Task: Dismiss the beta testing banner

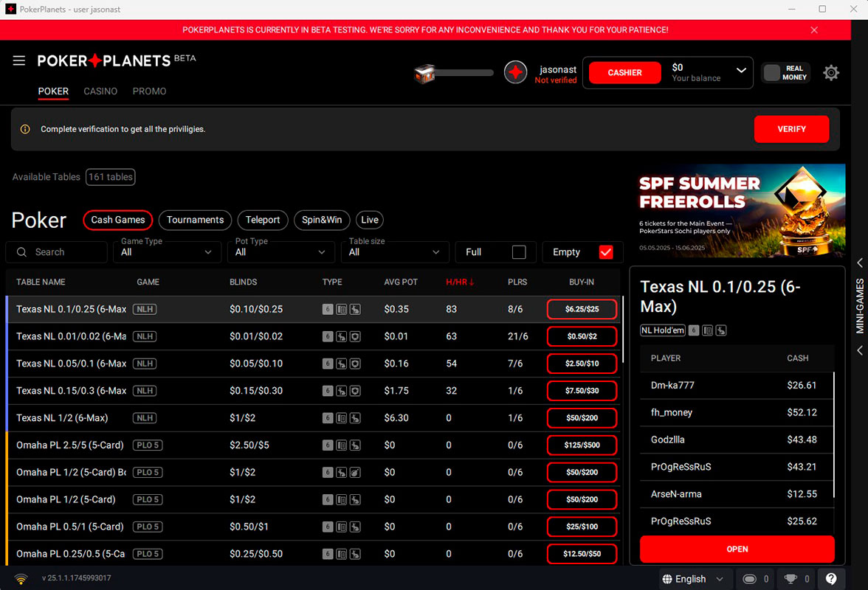Action: (x=814, y=30)
